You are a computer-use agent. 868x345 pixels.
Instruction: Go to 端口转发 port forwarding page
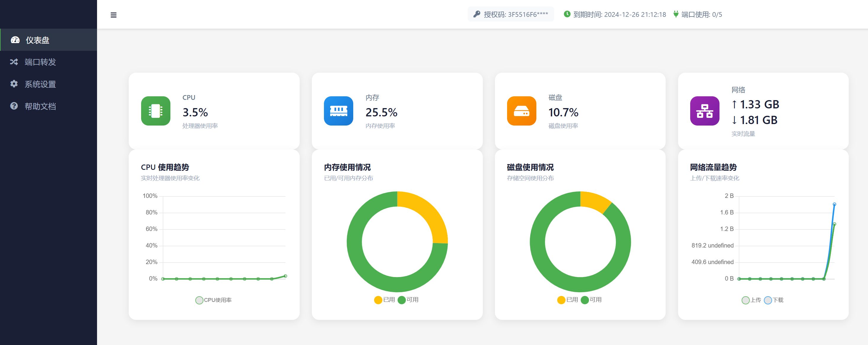point(40,62)
